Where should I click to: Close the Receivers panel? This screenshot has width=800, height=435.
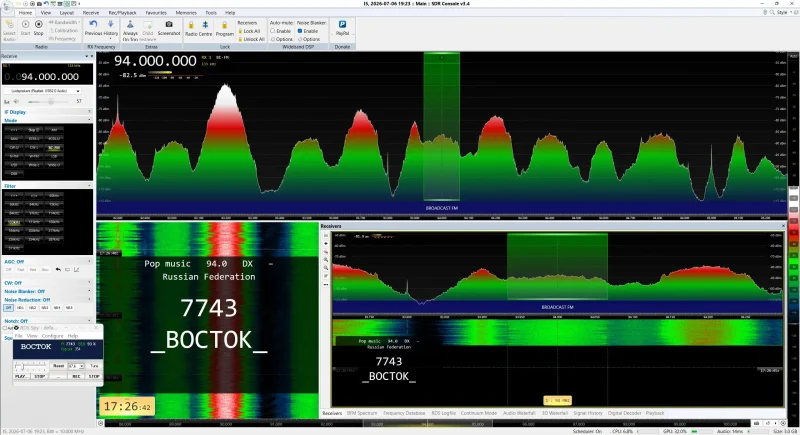coord(783,226)
